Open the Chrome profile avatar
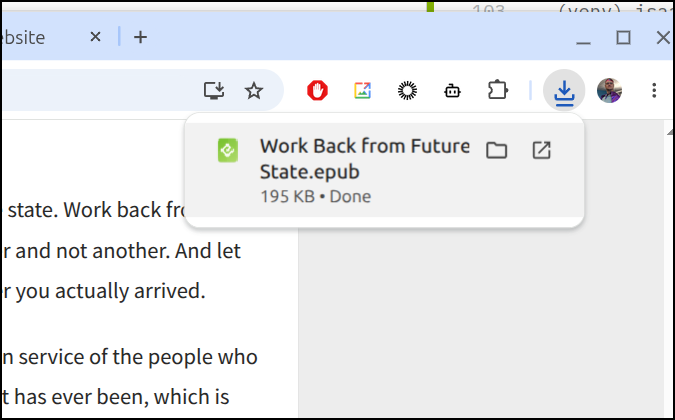Screen dimensions: 675x420 click(609, 91)
